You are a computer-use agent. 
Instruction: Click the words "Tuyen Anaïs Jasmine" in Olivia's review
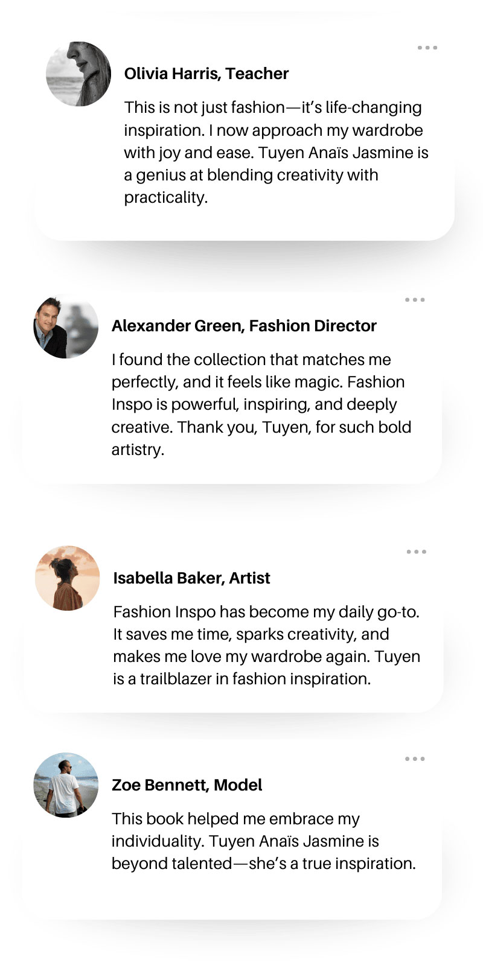click(x=336, y=153)
